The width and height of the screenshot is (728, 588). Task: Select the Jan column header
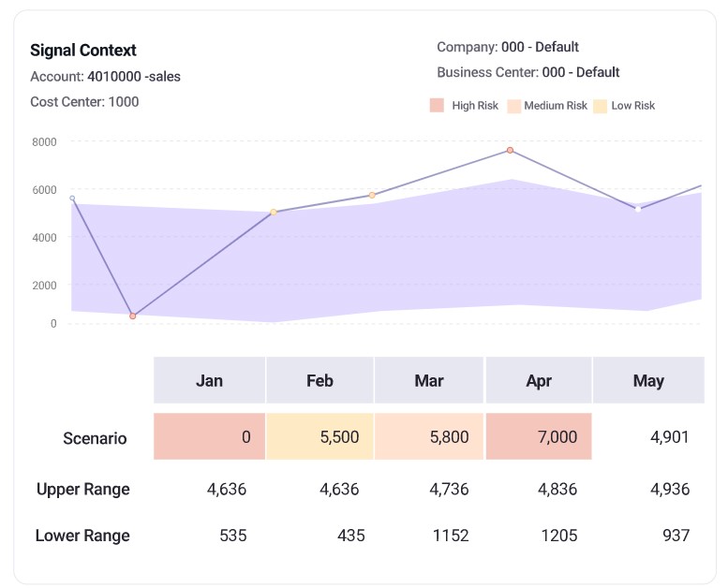point(209,380)
